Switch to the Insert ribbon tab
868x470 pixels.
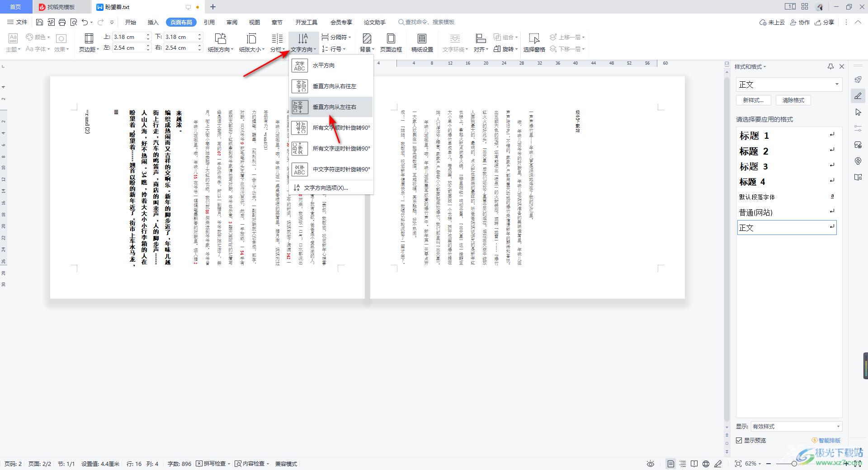click(x=153, y=22)
